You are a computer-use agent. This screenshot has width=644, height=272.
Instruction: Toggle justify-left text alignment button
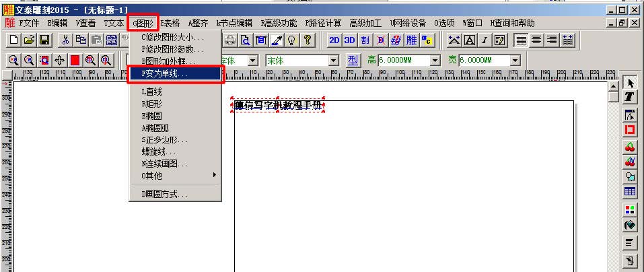pos(522,40)
